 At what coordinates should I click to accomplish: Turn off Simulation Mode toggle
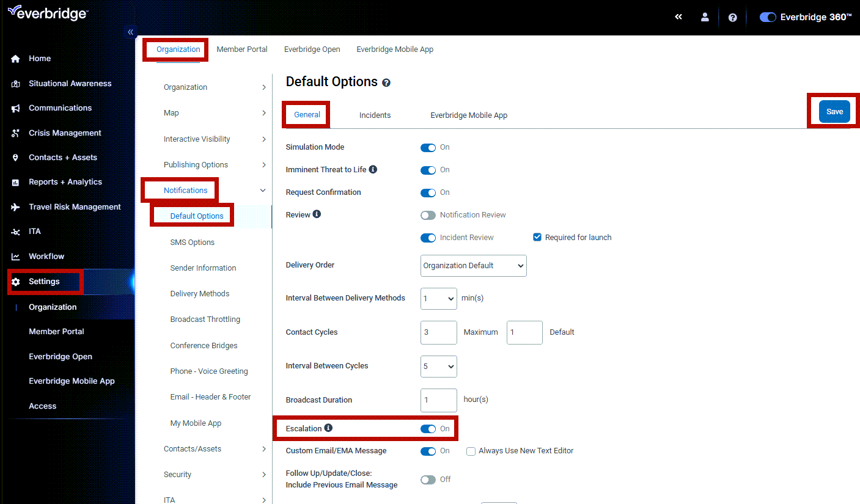coord(428,147)
